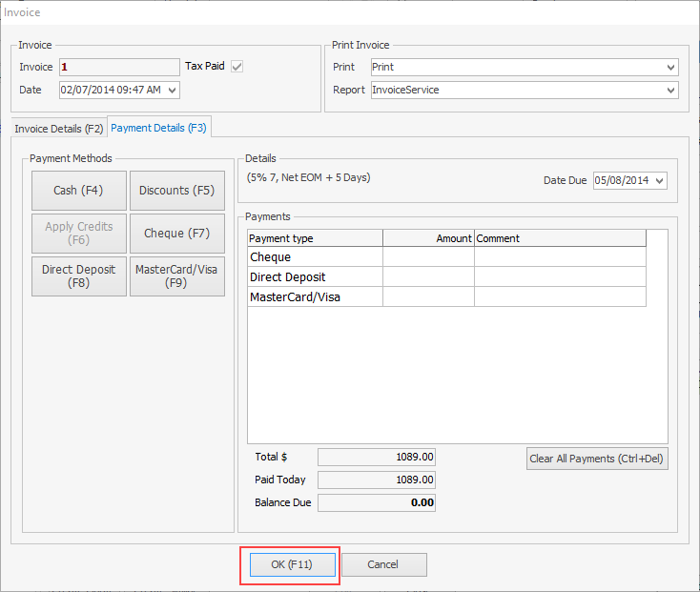
Task: Select Cheque (F7) payment method
Action: click(176, 234)
